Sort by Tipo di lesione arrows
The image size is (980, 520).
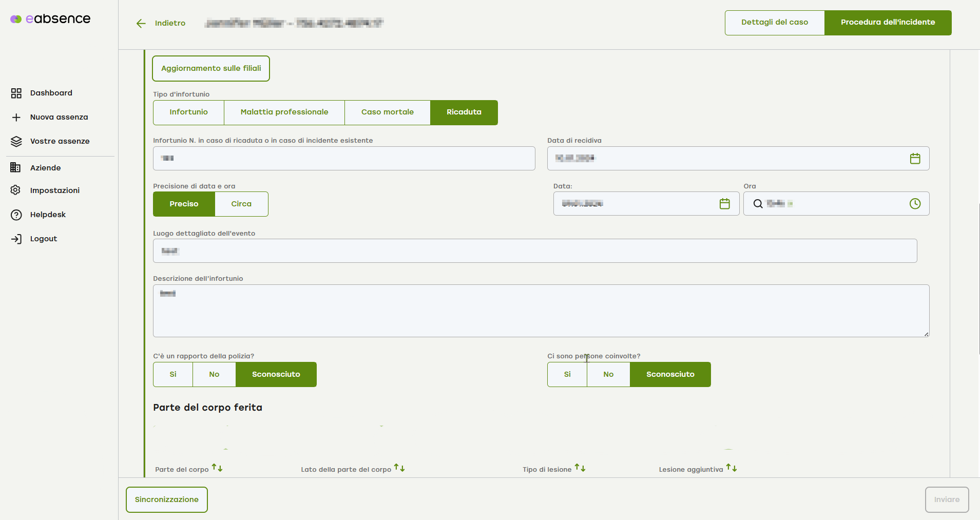click(x=580, y=468)
